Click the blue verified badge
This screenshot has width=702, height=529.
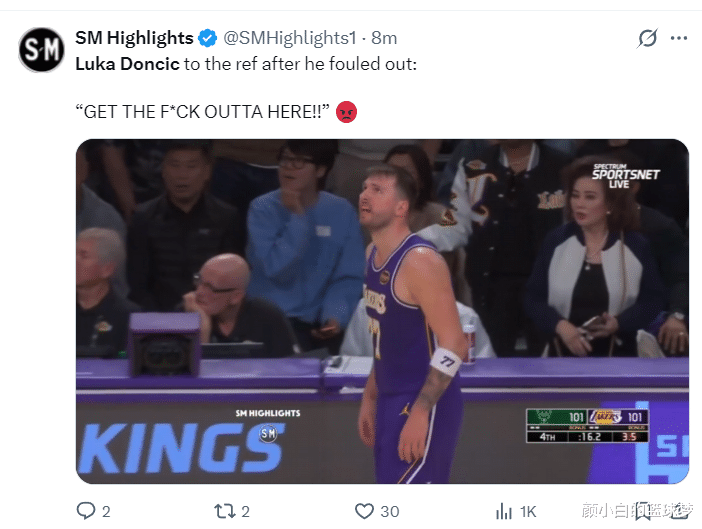click(208, 38)
